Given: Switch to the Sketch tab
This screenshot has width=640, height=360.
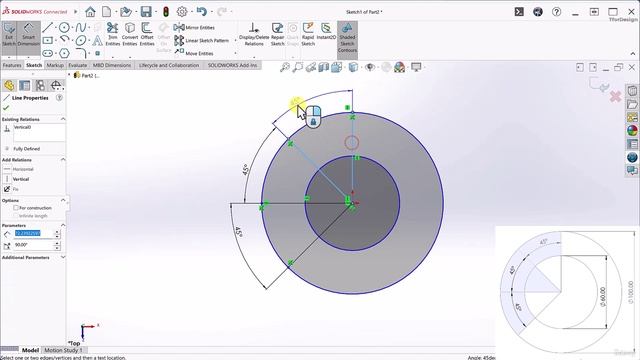Looking at the screenshot, I should pyautogui.click(x=34, y=65).
